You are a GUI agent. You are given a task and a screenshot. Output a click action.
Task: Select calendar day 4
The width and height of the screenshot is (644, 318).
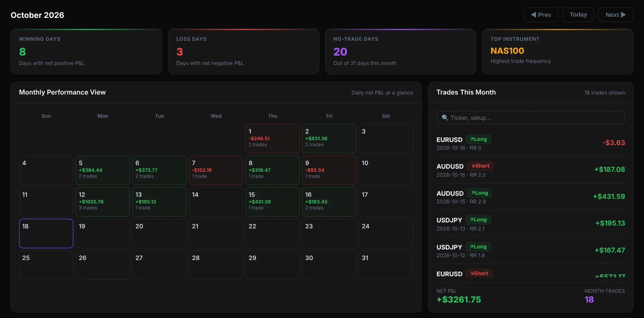click(46, 170)
